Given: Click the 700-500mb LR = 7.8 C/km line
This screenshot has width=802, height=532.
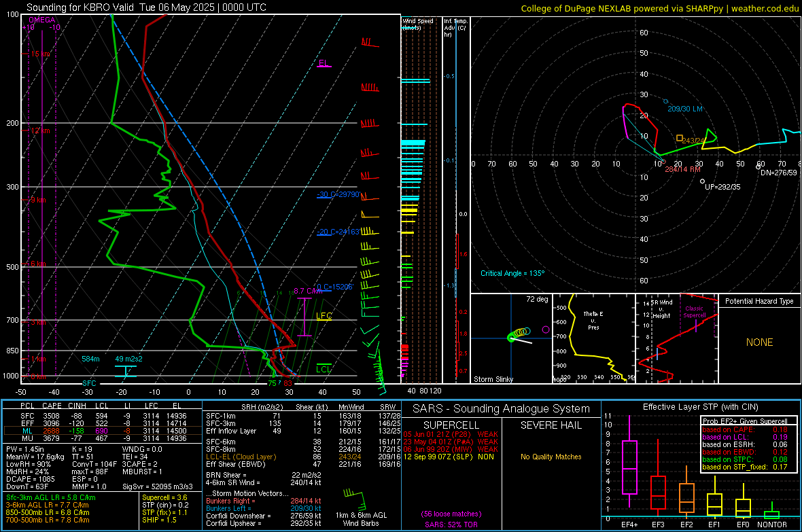Looking at the screenshot, I should (48, 520).
